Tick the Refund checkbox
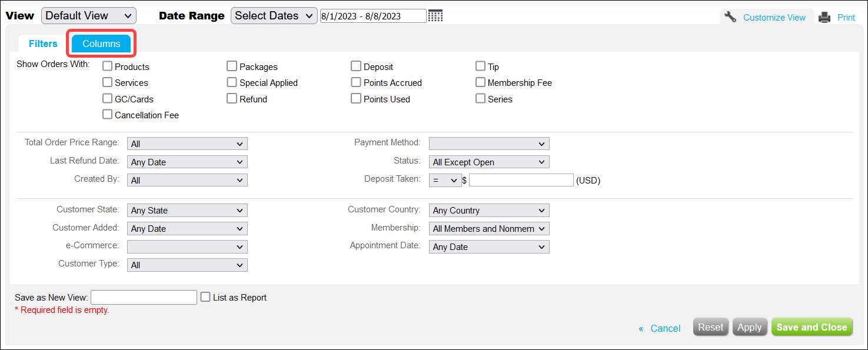 (232, 99)
